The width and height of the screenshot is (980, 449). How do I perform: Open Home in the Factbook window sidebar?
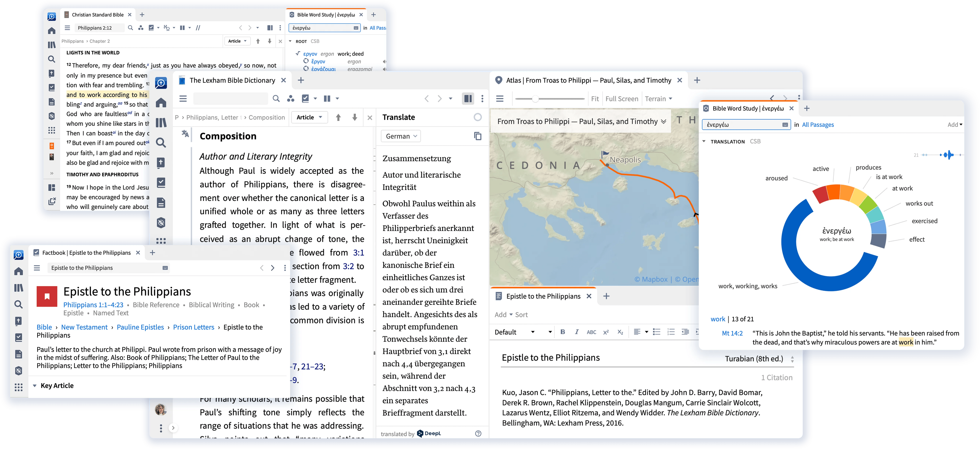click(18, 271)
